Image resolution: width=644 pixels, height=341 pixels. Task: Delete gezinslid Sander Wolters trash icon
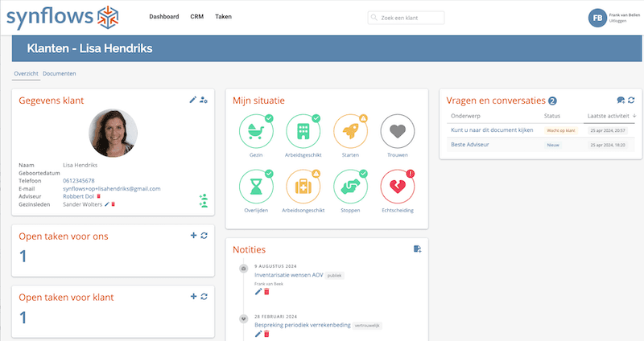[114, 204]
